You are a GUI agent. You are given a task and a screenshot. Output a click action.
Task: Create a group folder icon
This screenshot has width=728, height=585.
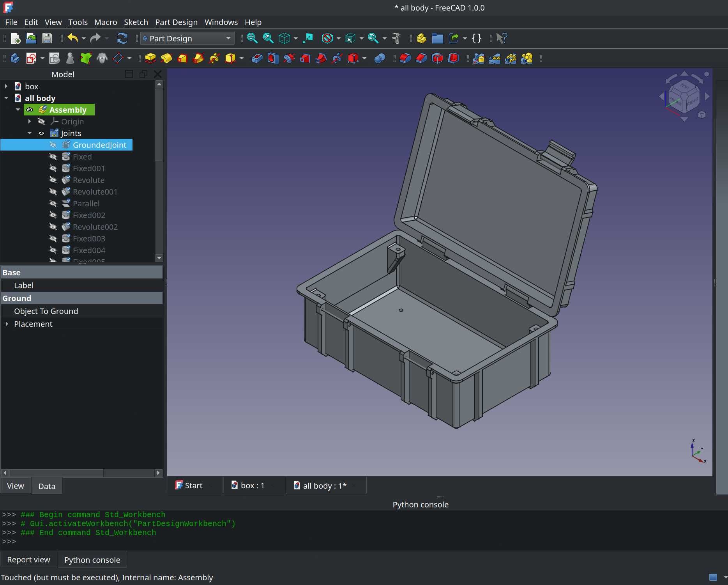click(x=437, y=38)
